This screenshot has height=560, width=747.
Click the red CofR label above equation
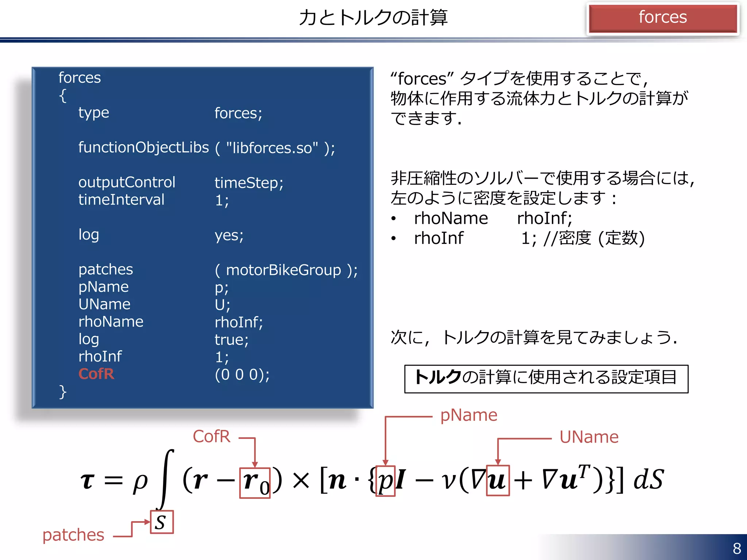[212, 436]
